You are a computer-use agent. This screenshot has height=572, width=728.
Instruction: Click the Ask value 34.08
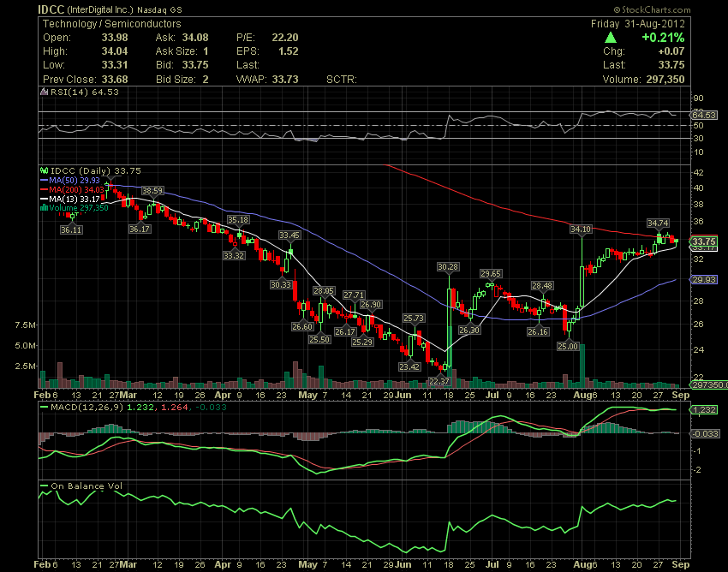pyautogui.click(x=195, y=38)
